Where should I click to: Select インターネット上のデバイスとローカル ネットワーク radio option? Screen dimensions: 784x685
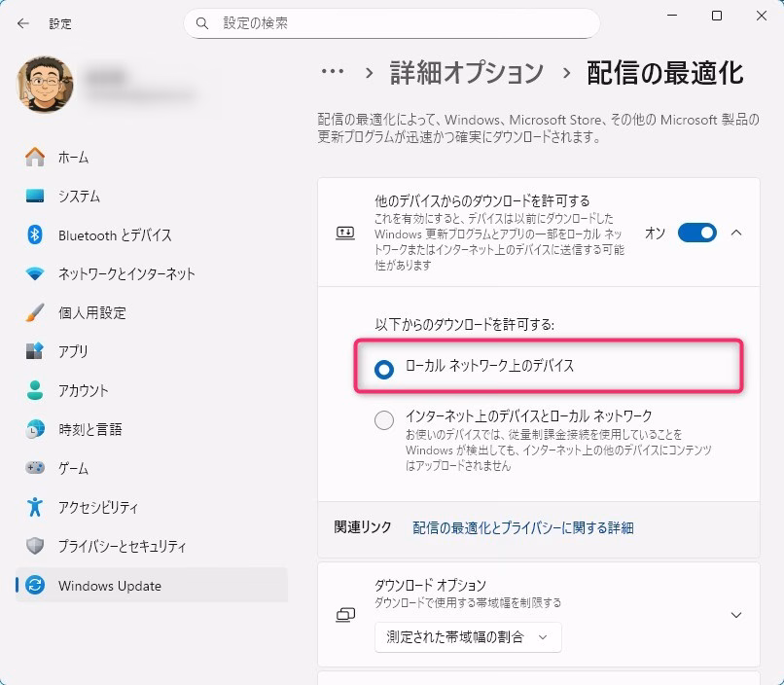click(x=384, y=420)
